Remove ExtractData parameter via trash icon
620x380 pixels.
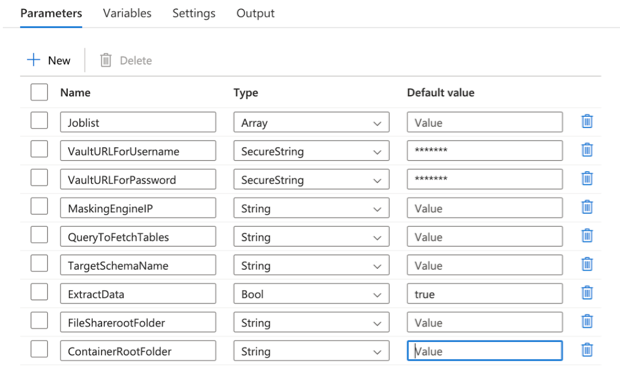pos(587,293)
